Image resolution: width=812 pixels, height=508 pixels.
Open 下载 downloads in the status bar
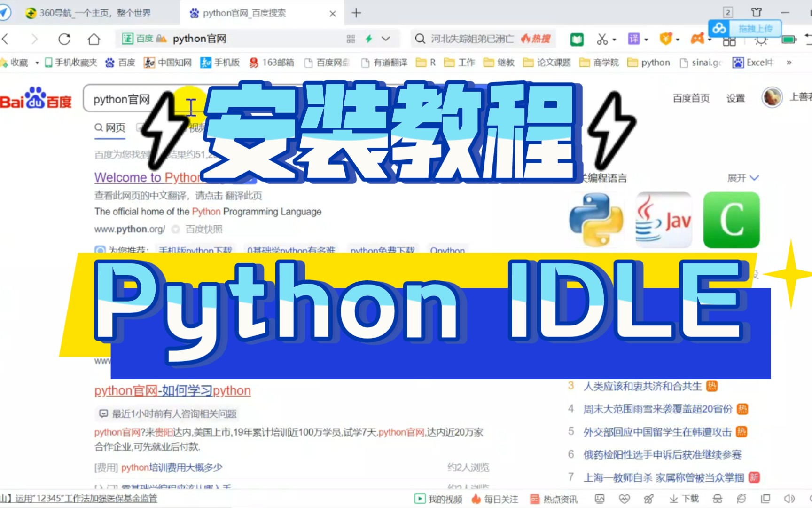pos(684,499)
